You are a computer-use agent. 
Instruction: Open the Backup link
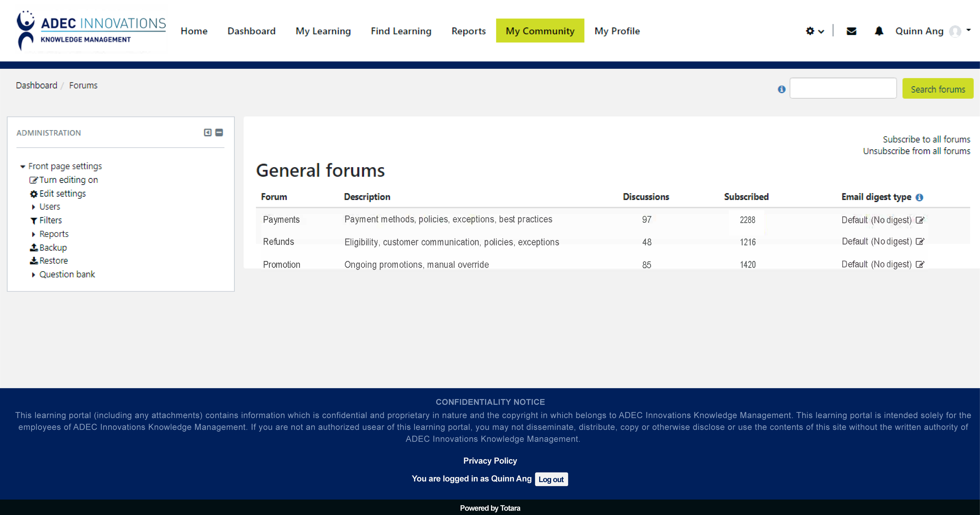point(53,247)
